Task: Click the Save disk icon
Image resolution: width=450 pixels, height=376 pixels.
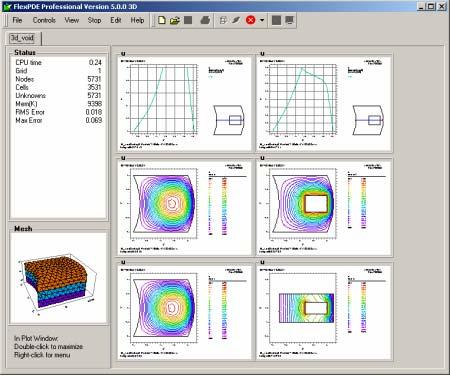Action: pos(188,20)
